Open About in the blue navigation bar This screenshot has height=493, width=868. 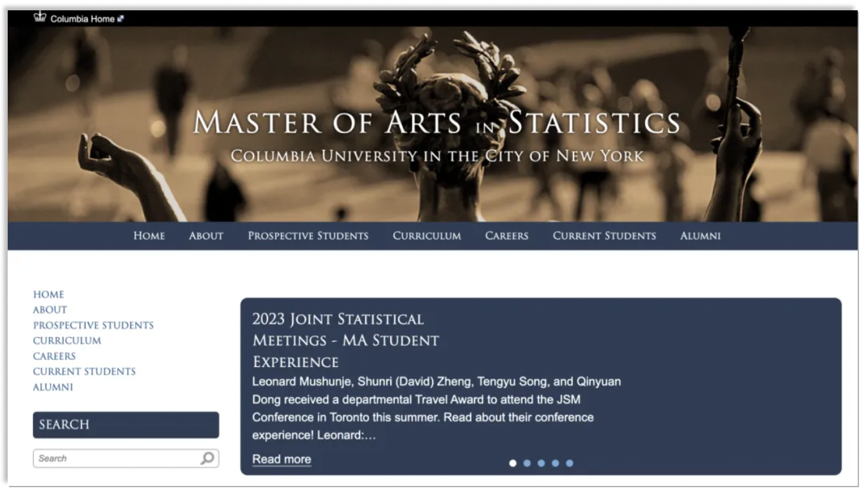pos(206,236)
